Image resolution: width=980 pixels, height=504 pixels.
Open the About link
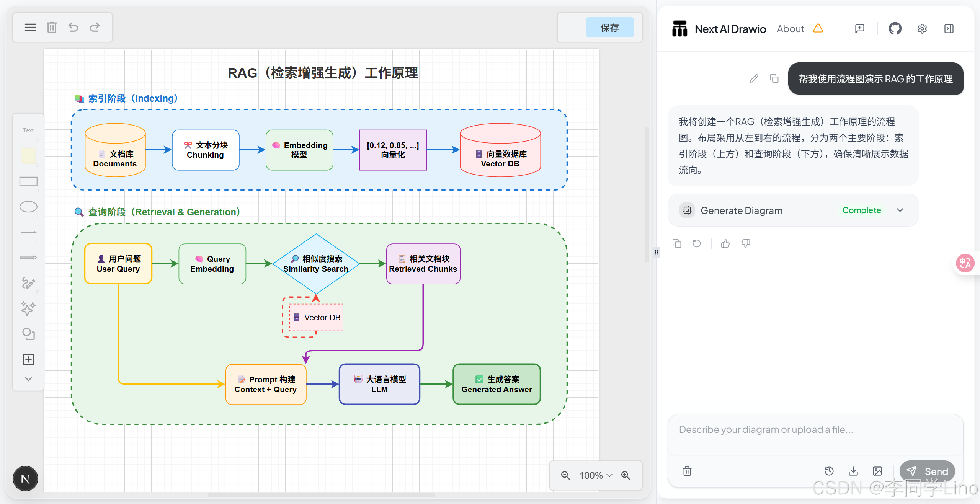click(790, 29)
